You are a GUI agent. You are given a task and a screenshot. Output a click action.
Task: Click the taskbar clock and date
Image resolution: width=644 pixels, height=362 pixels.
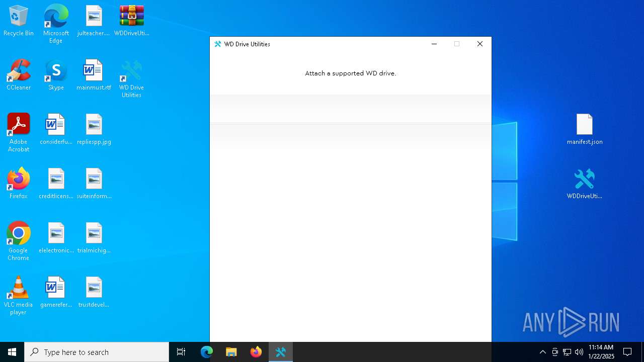601,352
